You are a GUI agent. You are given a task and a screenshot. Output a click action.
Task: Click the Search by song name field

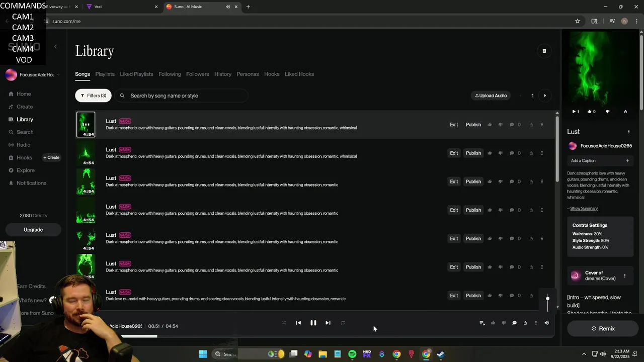click(182, 96)
